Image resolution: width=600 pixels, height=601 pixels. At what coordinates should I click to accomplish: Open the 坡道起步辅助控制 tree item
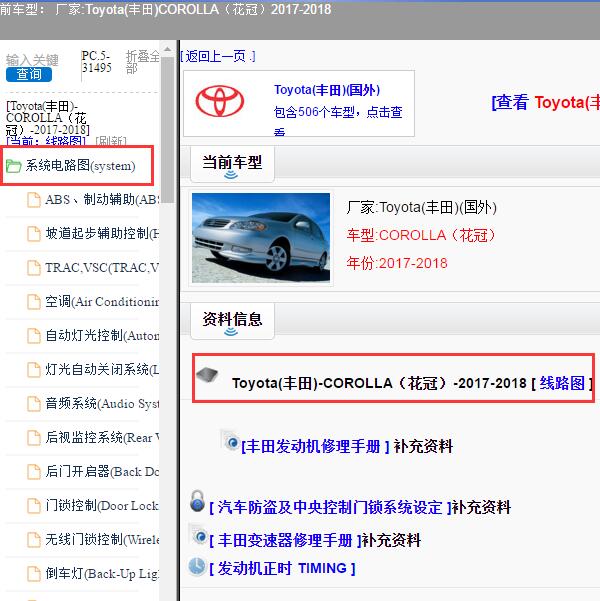point(102,233)
